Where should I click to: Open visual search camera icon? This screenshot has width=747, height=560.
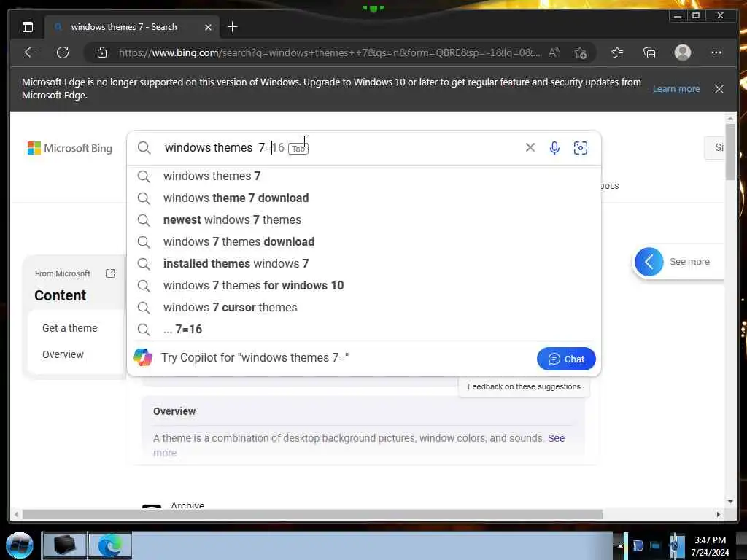pyautogui.click(x=580, y=147)
